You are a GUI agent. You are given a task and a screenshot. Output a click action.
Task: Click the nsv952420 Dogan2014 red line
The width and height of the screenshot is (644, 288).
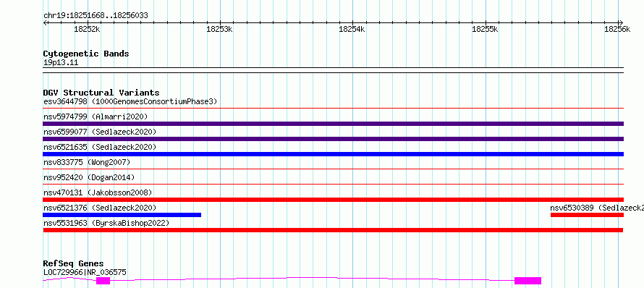pyautogui.click(x=333, y=184)
